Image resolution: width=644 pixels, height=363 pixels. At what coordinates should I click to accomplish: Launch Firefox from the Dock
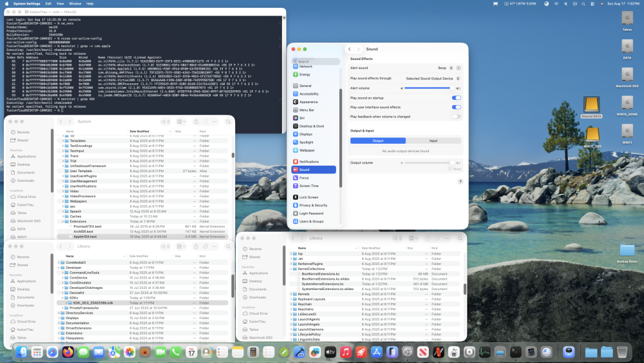68,352
